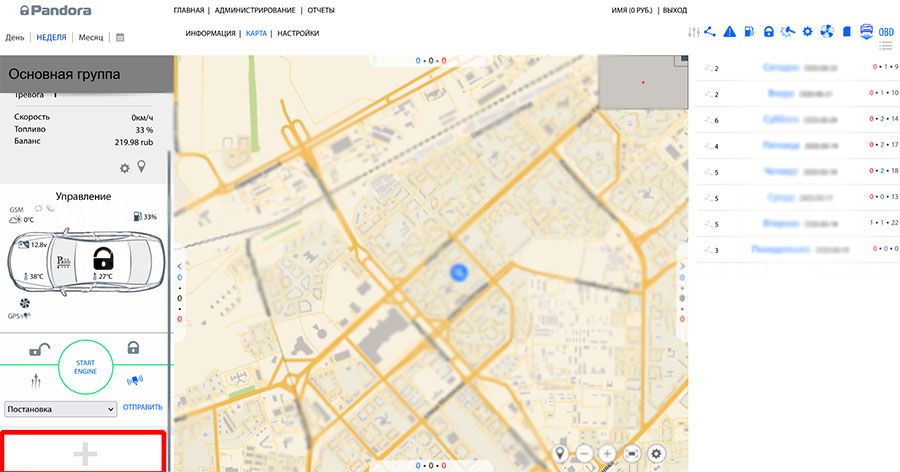Switch to the ИНФОРМАЦИЯ tab
This screenshot has height=472, width=900.
coord(210,33)
